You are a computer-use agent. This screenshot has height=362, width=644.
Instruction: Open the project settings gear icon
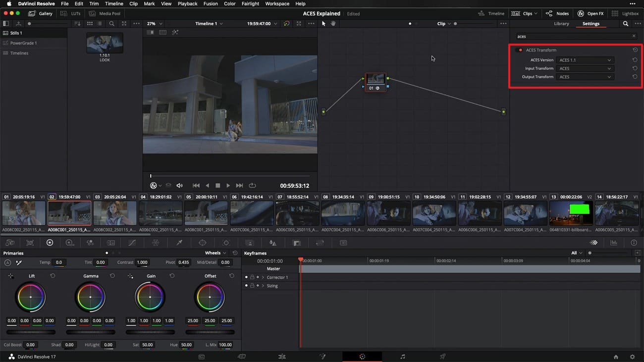tap(632, 357)
